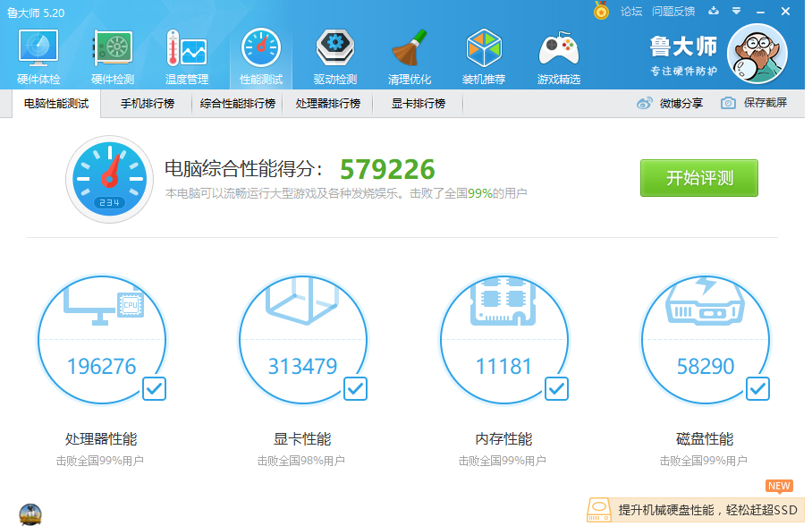Click the green 开始评测 button
Image resolution: width=812 pixels, height=526 pixels.
[x=698, y=178]
